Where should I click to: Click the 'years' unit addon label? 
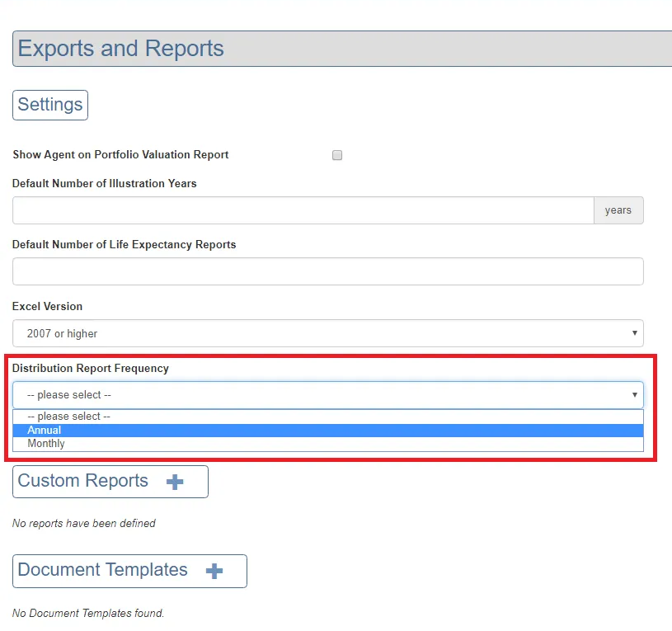pyautogui.click(x=618, y=210)
